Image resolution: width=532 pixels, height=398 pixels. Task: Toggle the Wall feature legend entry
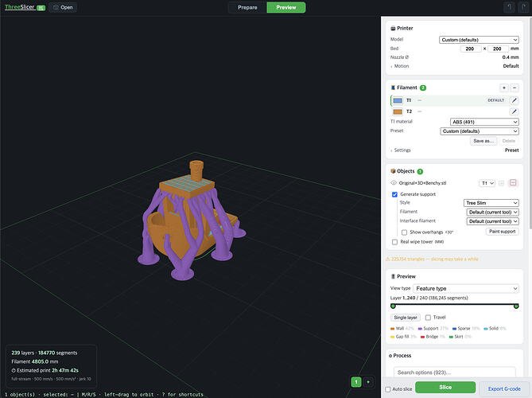(402, 329)
